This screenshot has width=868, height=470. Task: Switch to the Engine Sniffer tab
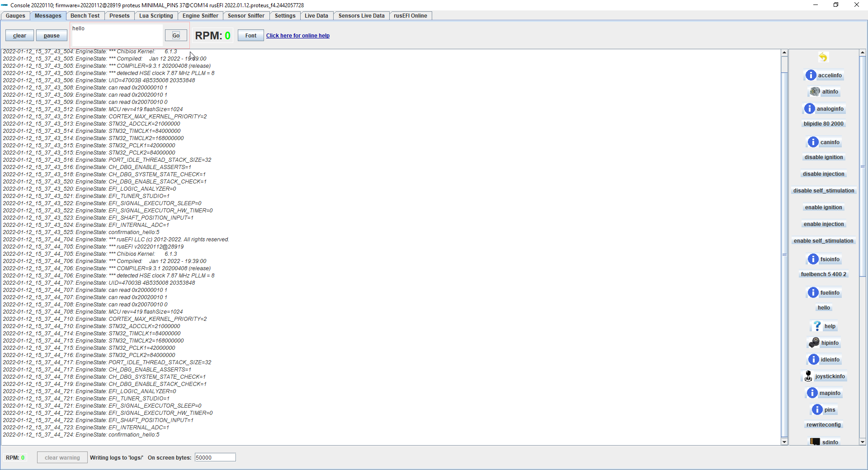(200, 15)
